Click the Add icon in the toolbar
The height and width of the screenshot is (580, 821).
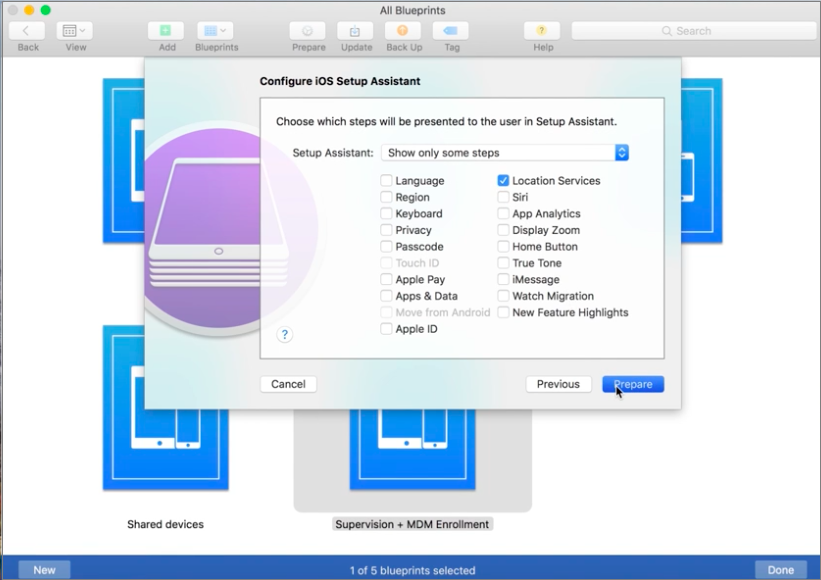click(x=166, y=31)
